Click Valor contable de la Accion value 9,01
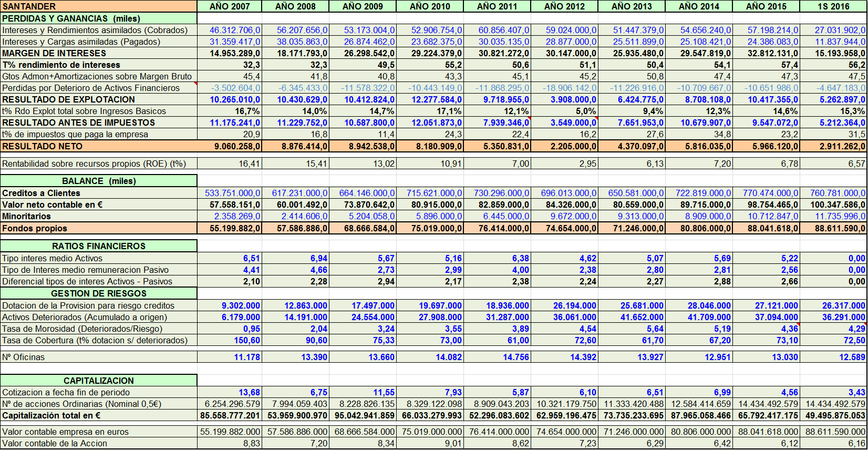The image size is (868, 450). pyautogui.click(x=430, y=443)
